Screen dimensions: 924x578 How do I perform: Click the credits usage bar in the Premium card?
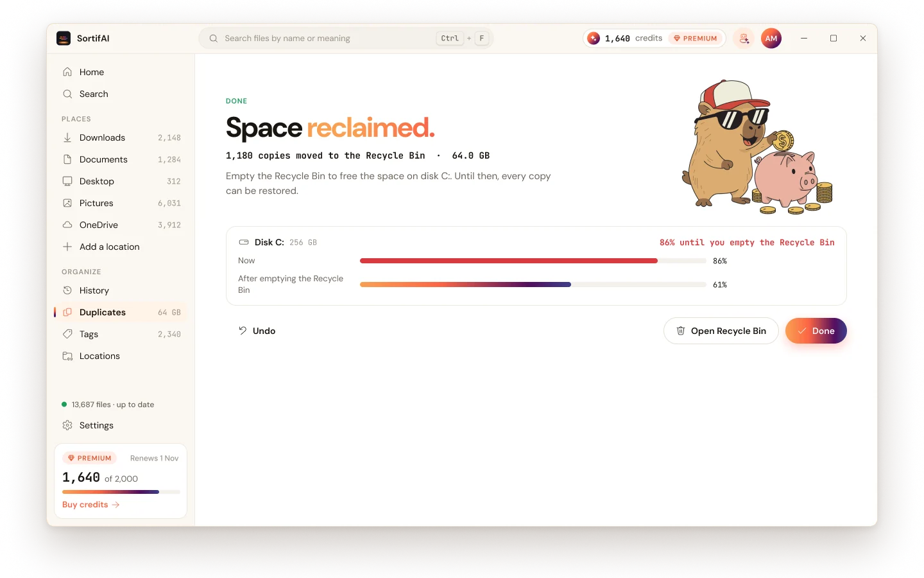[x=121, y=492]
